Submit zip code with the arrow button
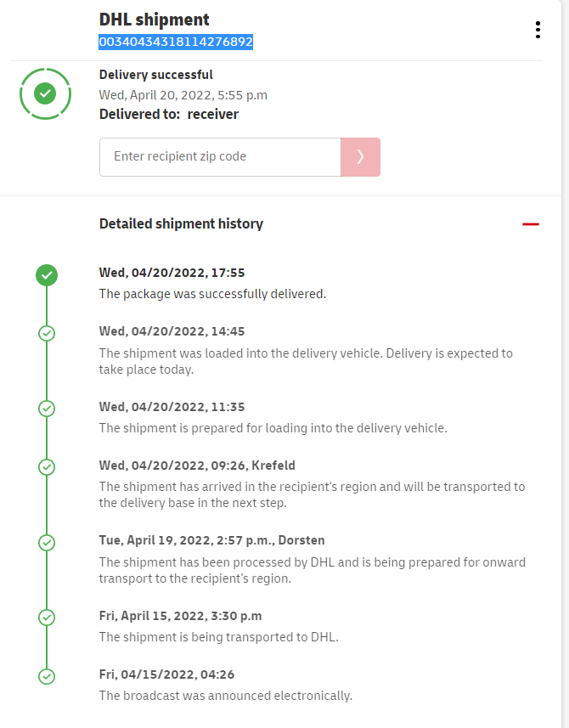569x728 pixels. tap(360, 157)
